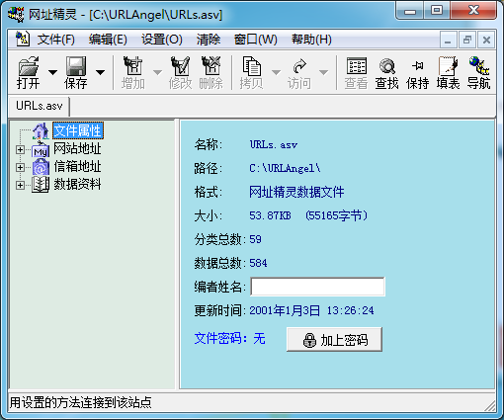Click the 编者姓名 input field

point(317,287)
